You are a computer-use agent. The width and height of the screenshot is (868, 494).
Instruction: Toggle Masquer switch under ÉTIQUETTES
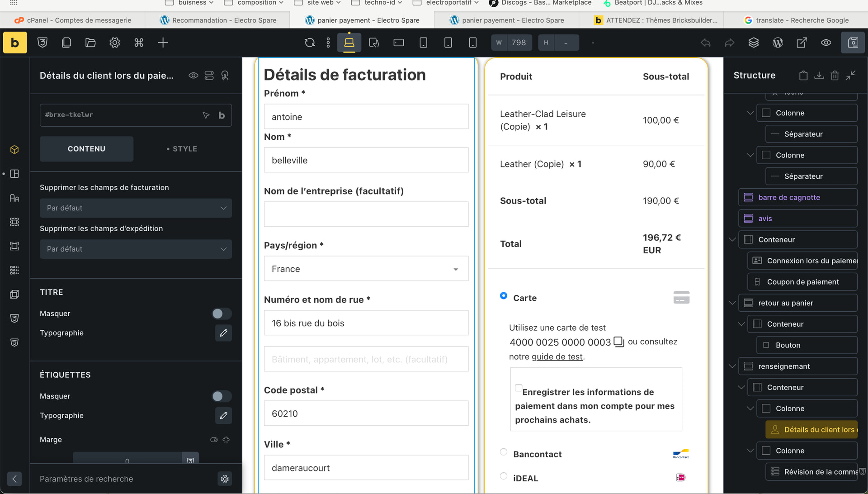[x=222, y=396]
